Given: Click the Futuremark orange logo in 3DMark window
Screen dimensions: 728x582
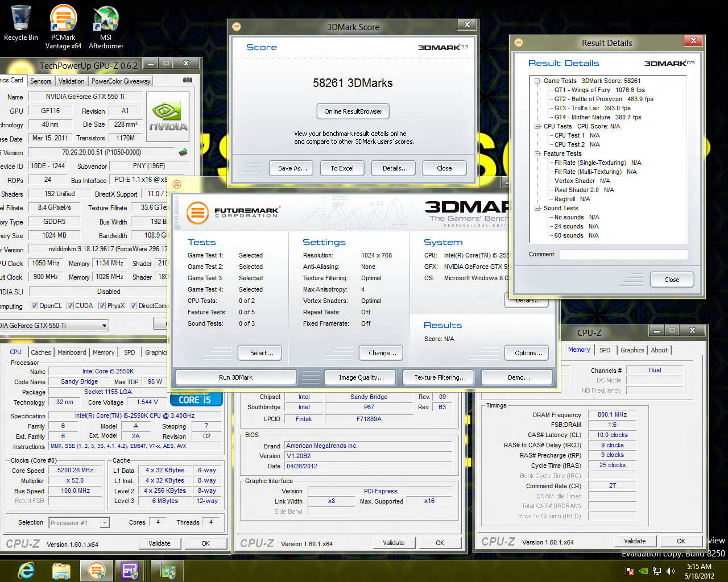Looking at the screenshot, I should click(x=197, y=213).
